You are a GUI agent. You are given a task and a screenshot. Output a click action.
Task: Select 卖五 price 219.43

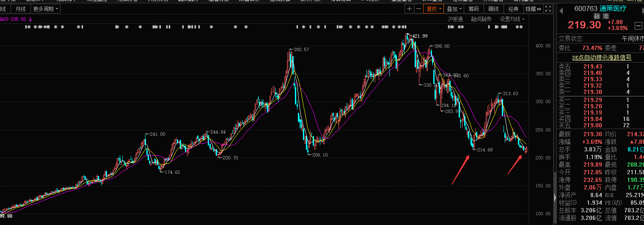(x=592, y=66)
